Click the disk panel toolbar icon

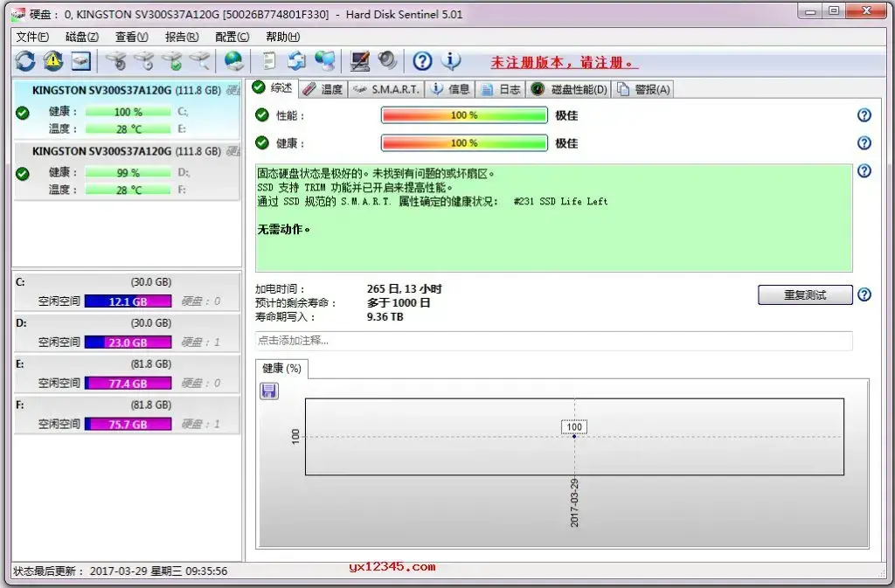81,60
